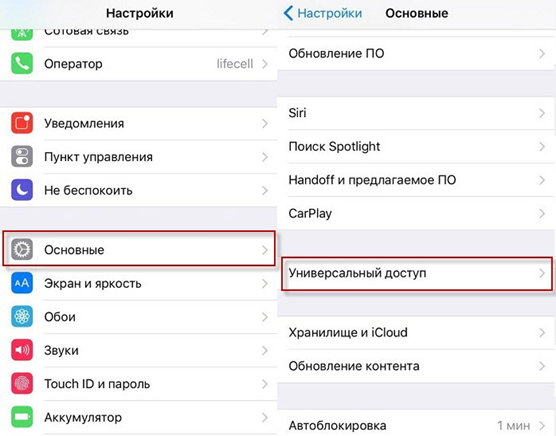
Task: Tap the green phone icon for Оператор
Action: (x=22, y=63)
